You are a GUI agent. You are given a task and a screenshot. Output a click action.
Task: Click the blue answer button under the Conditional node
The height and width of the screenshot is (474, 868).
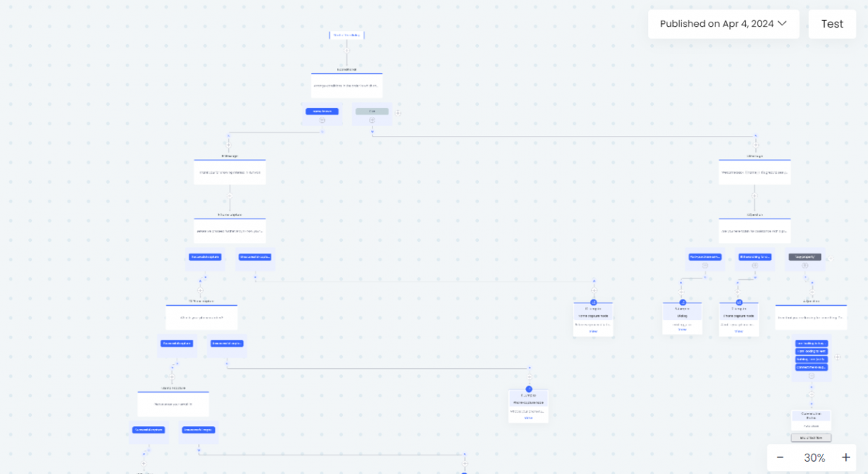pos(322,111)
